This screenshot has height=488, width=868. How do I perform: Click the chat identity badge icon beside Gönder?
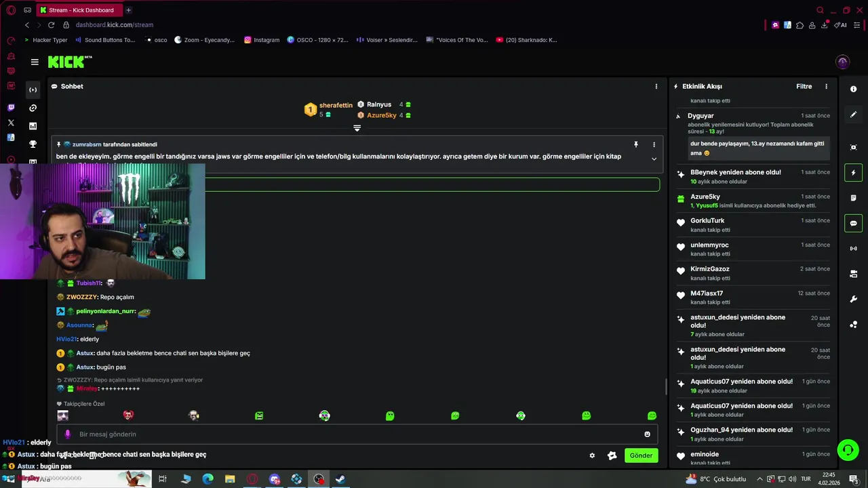pyautogui.click(x=612, y=455)
